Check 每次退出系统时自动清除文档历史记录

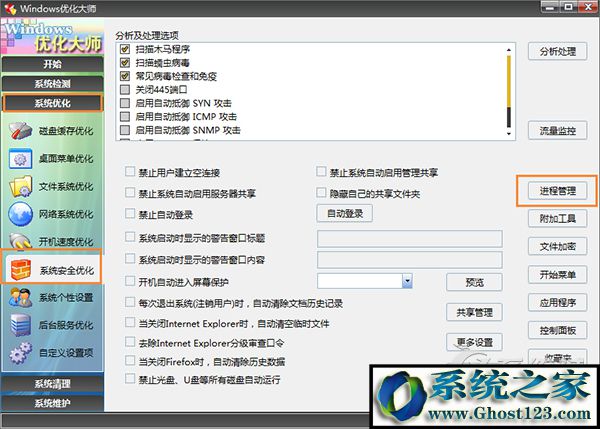(x=130, y=303)
